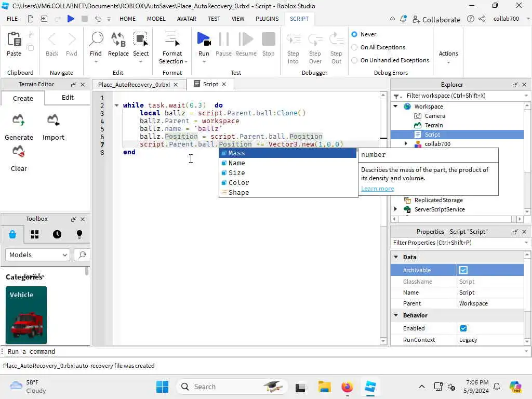Click the Step Over debugger icon
This screenshot has width=532, height=399.
[x=315, y=39]
